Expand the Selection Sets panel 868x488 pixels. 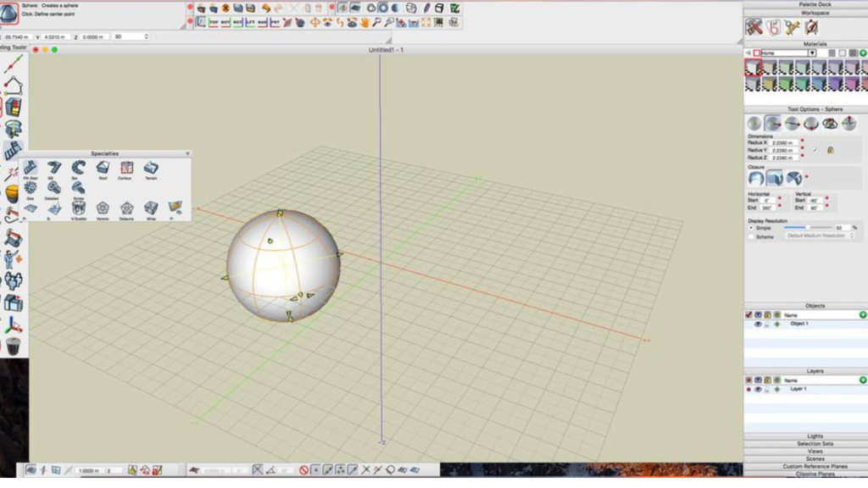pyautogui.click(x=805, y=444)
